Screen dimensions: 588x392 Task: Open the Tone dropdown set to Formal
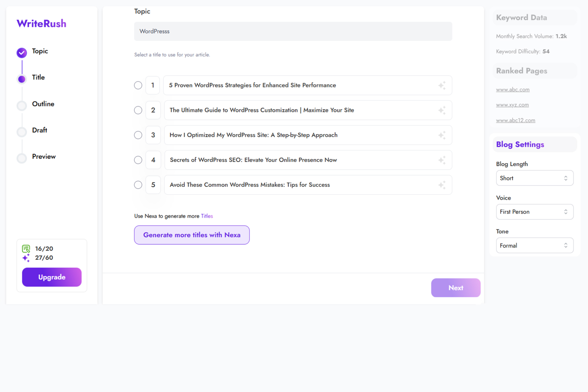(534, 245)
